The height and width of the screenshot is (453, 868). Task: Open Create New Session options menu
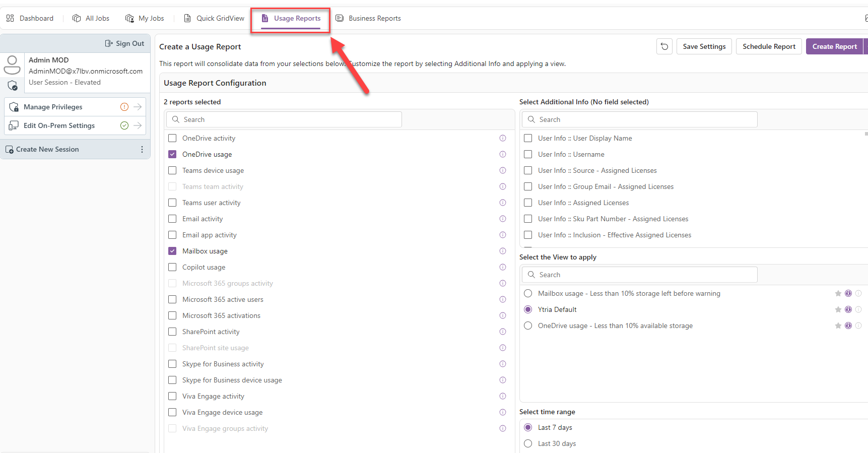coord(142,150)
